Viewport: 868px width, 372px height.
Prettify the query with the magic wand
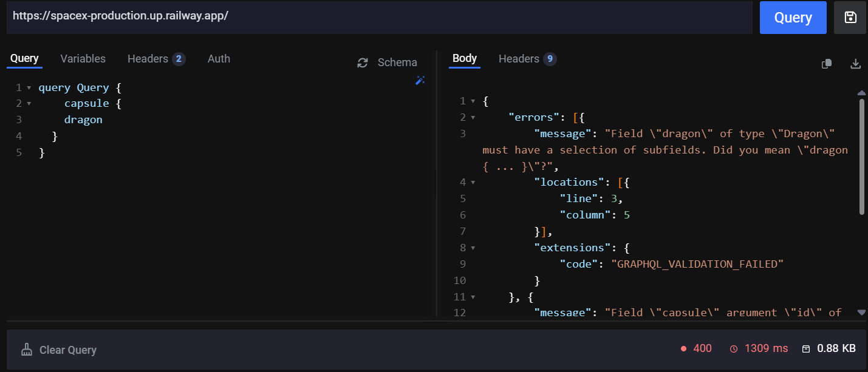coord(420,80)
